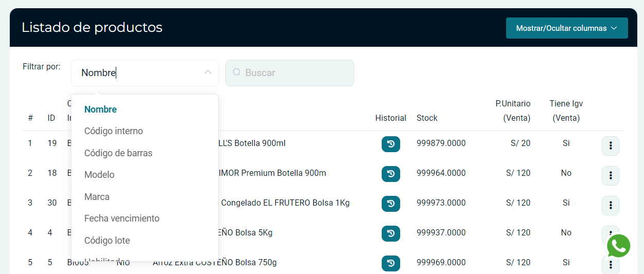Open history for Arroz Extra 750g row
Viewport: 644px width, 274px height.
pos(390,263)
